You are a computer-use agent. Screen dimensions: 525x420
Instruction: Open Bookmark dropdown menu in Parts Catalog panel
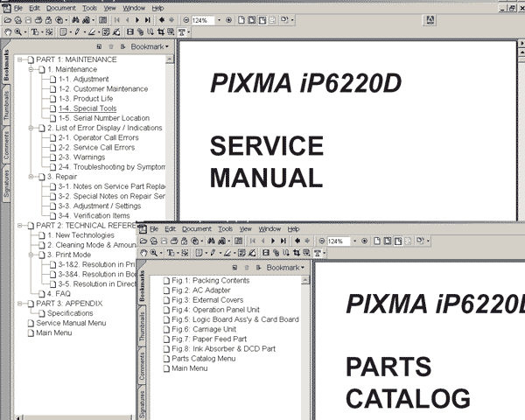tap(285, 267)
